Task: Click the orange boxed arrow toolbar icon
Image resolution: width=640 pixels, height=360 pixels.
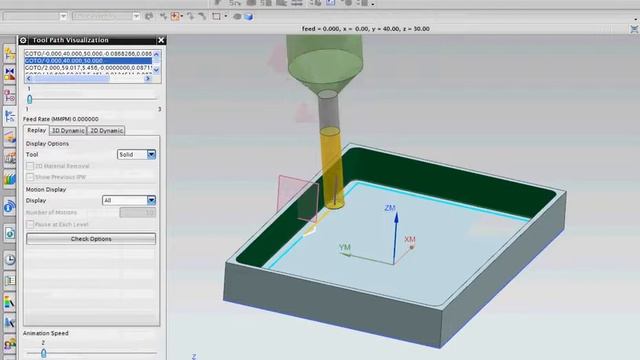Action: pyautogui.click(x=176, y=16)
